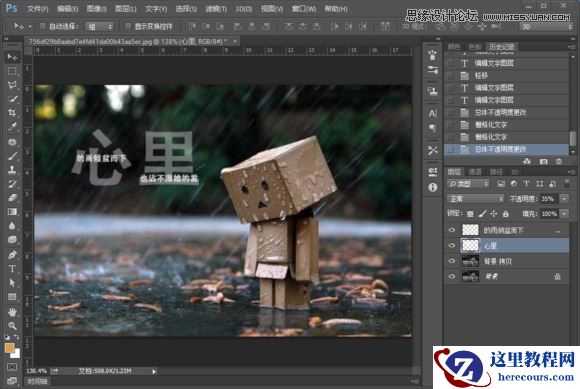580x389 pixels.
Task: Create new document from current state icon
Action: (x=527, y=162)
